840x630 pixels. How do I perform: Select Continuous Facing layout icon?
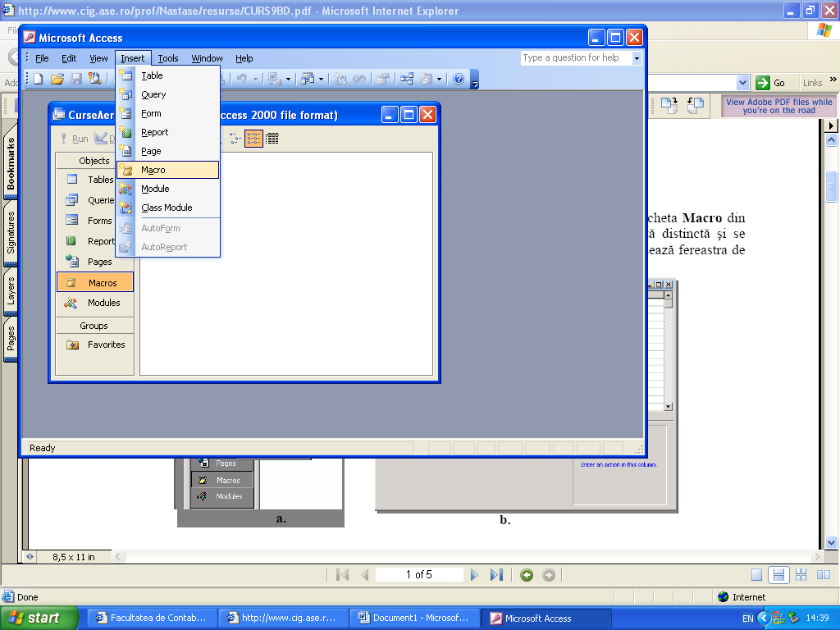801,575
